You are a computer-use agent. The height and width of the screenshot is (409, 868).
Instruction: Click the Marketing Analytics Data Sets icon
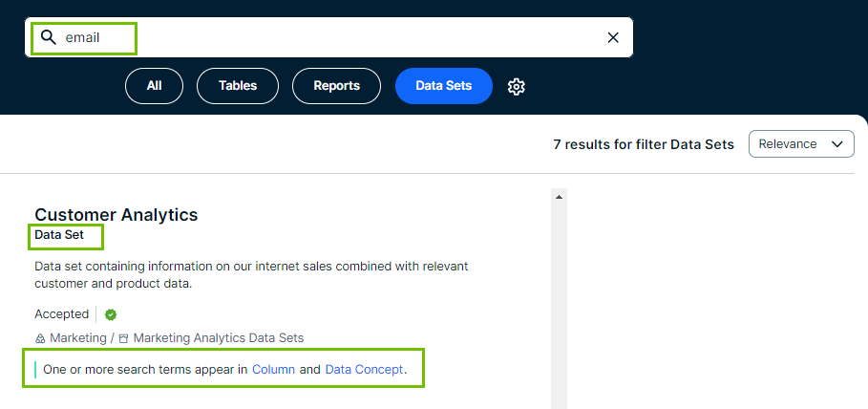click(x=123, y=338)
